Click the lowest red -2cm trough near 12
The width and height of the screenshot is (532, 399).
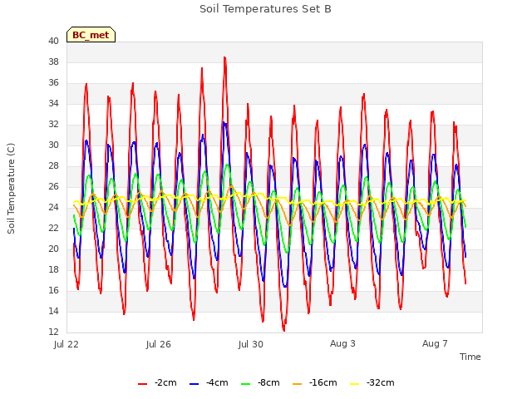[x=283, y=330]
